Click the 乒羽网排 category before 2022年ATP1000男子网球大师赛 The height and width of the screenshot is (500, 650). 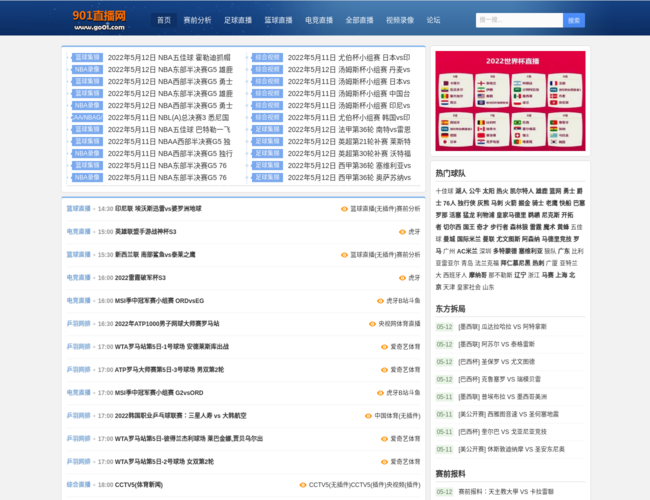(78, 324)
